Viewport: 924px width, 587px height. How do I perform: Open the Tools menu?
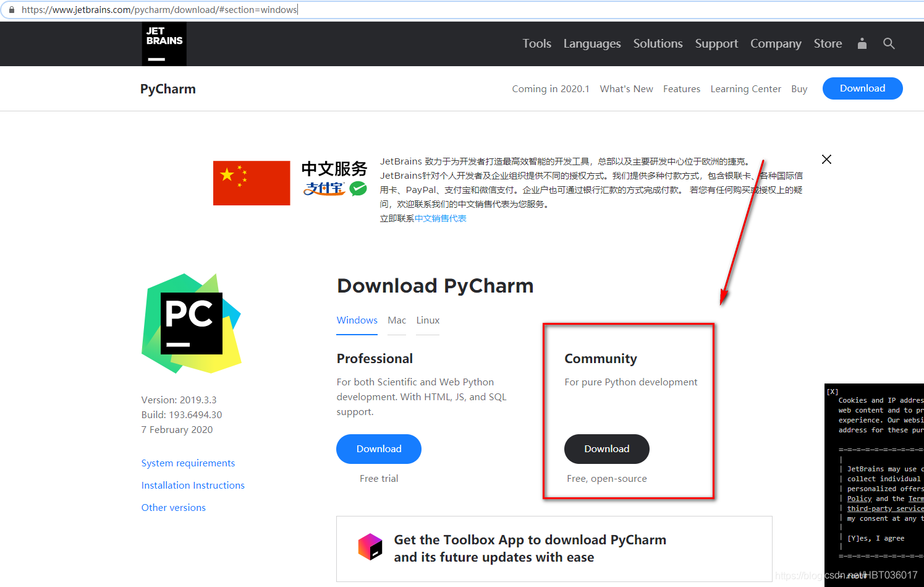(x=536, y=43)
